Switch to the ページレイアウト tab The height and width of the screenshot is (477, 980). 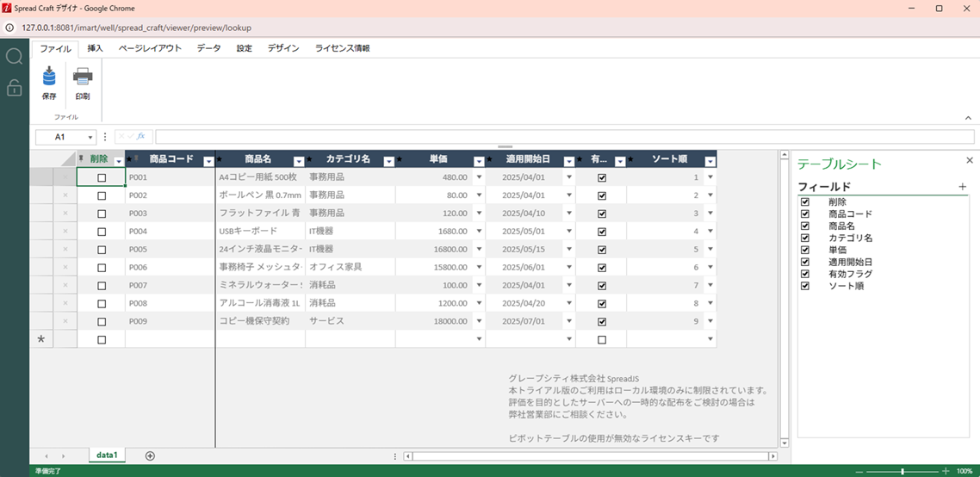click(x=150, y=48)
